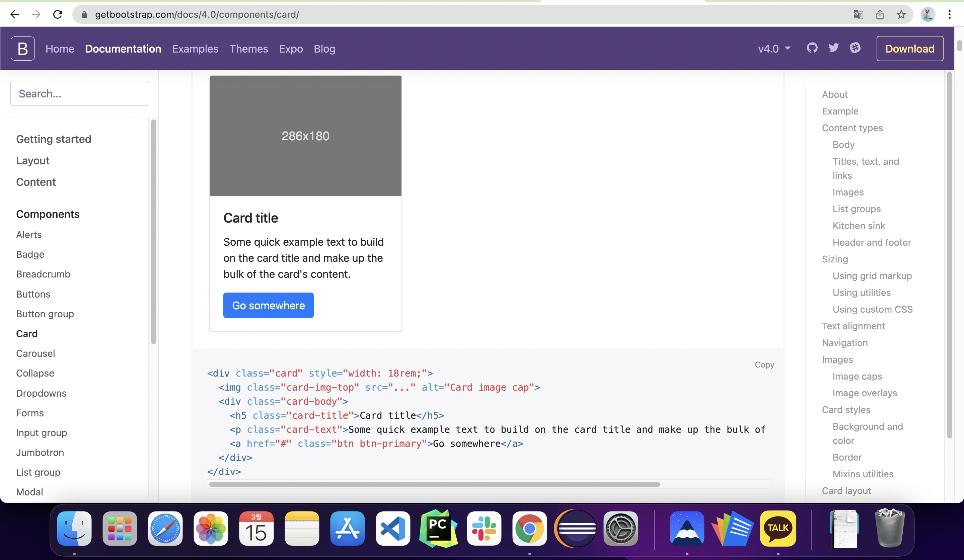Expand the Layout sidebar section

(32, 160)
